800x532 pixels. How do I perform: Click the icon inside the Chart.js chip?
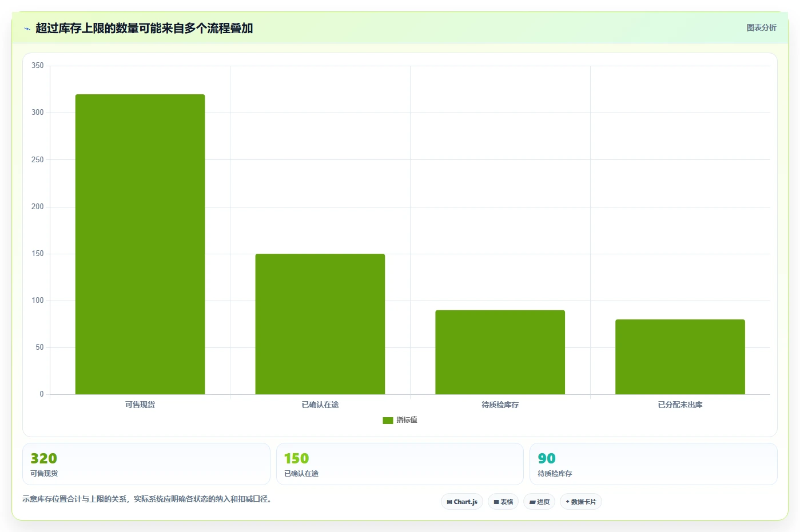(449, 502)
